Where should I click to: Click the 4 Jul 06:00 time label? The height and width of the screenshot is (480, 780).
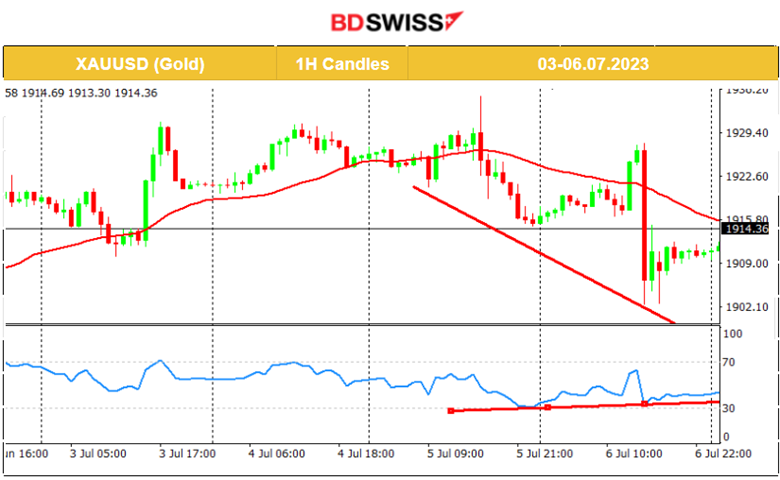[277, 454]
